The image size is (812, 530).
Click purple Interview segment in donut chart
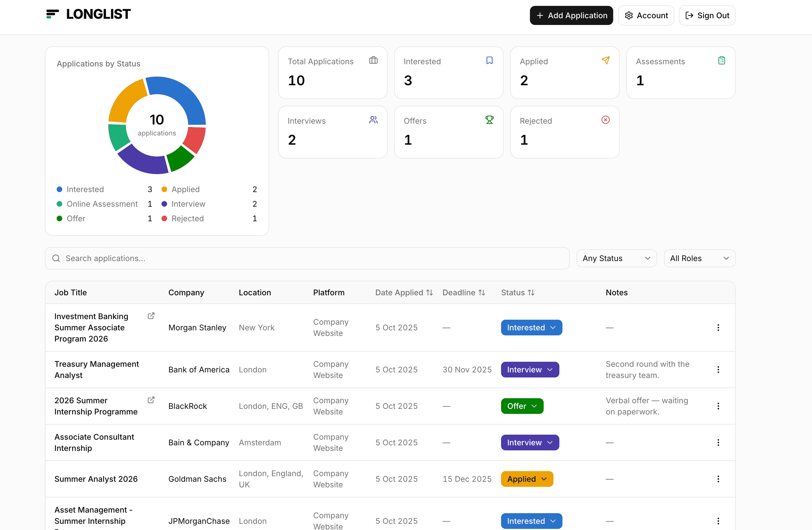[x=145, y=162]
